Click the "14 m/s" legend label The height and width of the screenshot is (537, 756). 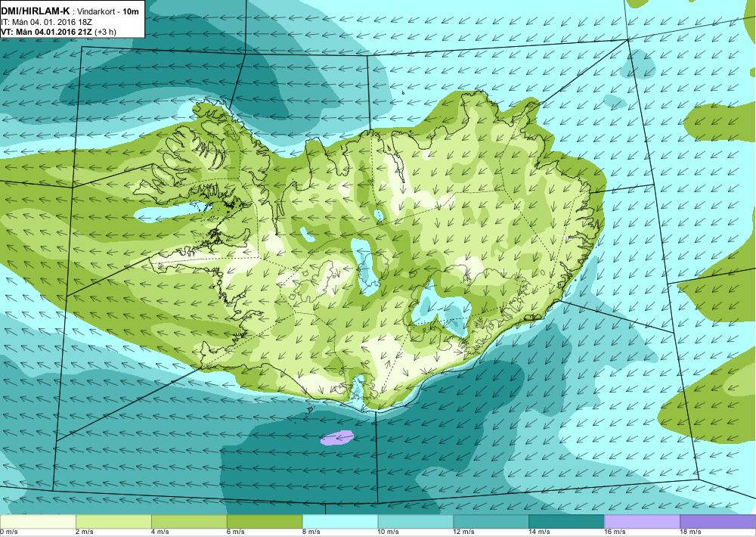pyautogui.click(x=540, y=532)
